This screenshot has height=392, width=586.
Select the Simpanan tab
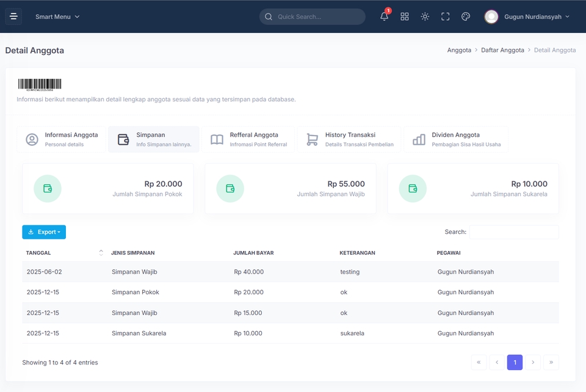154,139
